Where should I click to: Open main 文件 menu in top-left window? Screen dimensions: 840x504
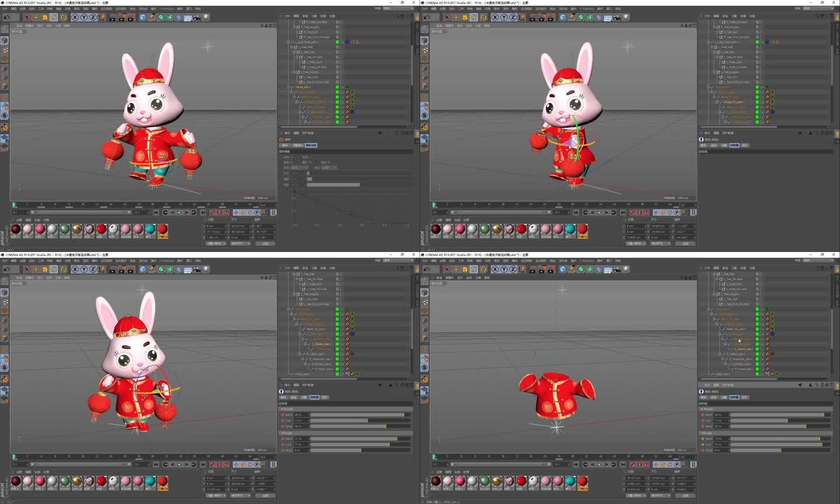click(x=5, y=9)
